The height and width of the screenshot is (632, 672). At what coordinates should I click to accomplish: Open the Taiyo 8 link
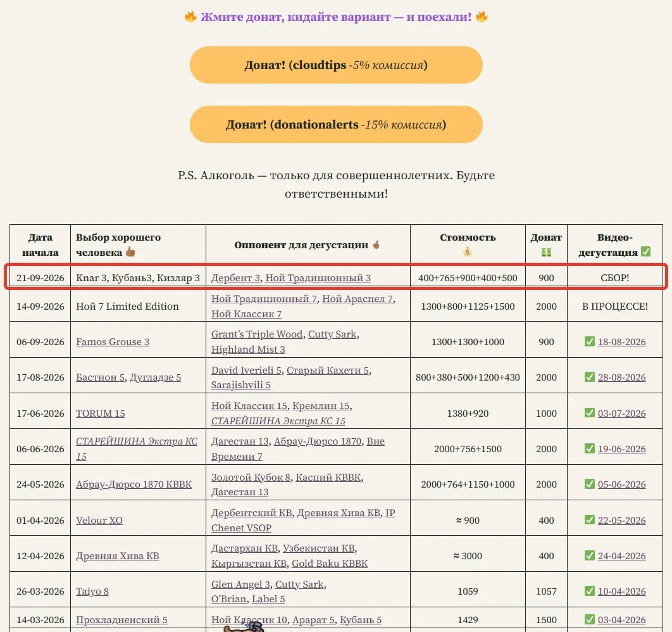tap(92, 591)
